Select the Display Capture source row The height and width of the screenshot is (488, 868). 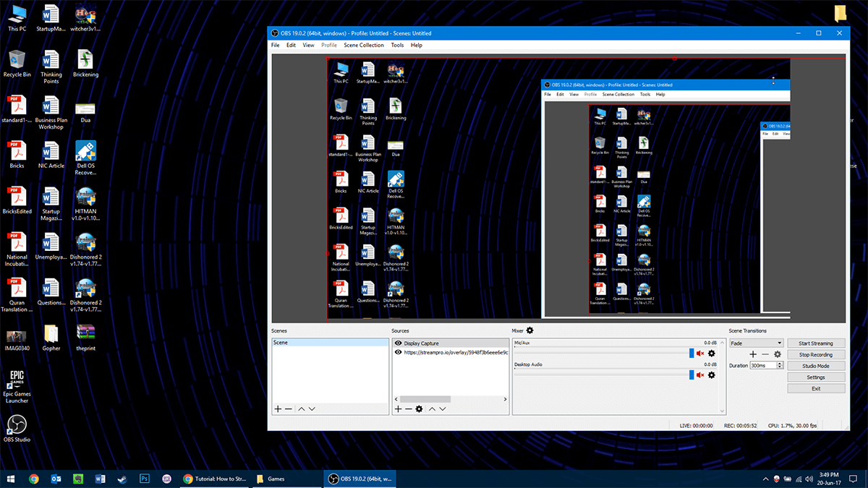tap(450, 343)
